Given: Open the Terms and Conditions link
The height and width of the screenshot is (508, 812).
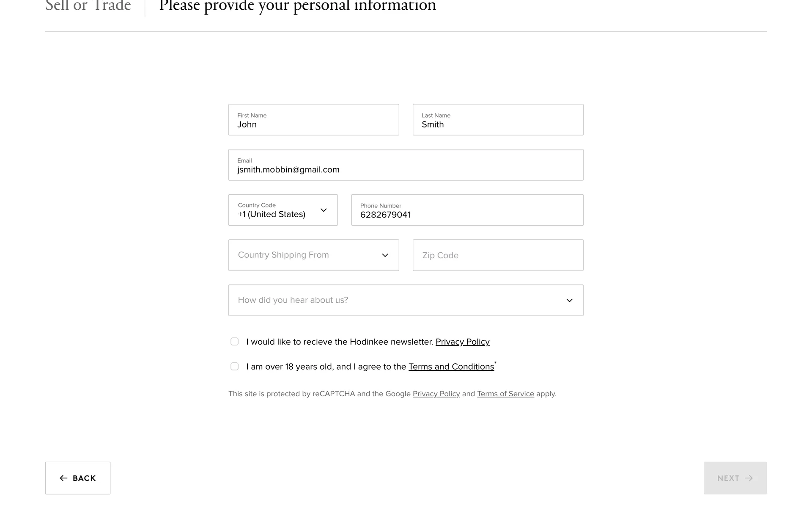Looking at the screenshot, I should pos(451,367).
